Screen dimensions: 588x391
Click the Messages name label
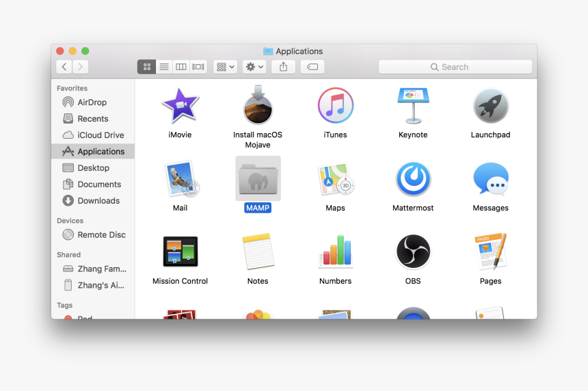pyautogui.click(x=490, y=208)
